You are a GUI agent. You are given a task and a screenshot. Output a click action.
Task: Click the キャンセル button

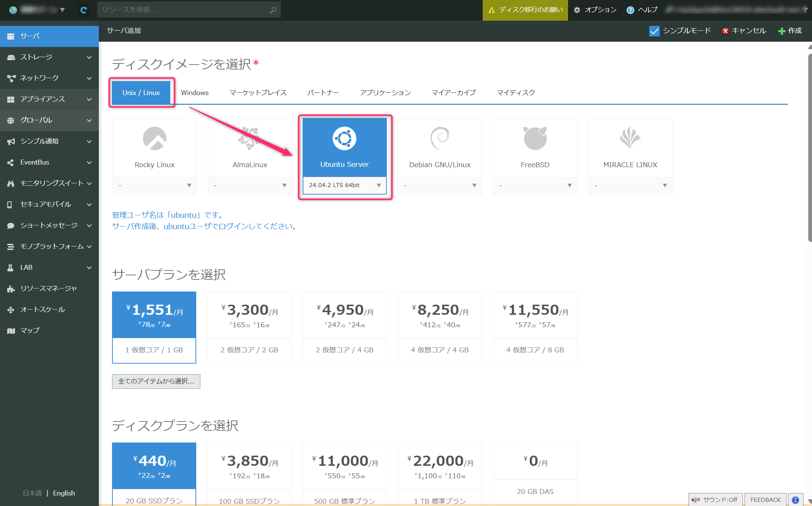(744, 31)
